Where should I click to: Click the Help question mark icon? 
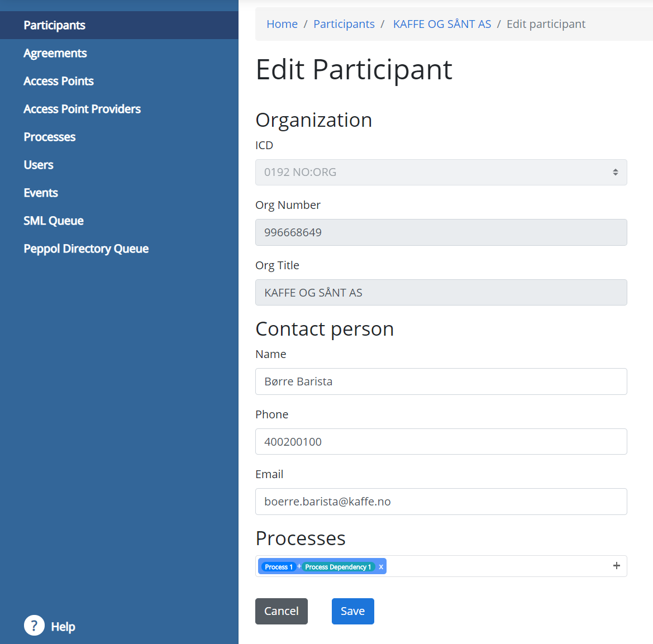click(34, 626)
